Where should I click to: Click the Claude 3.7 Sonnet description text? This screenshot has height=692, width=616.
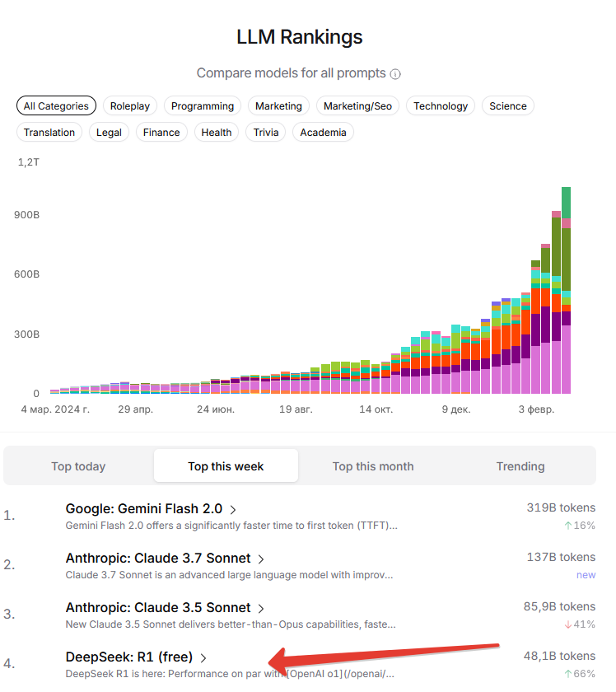tap(230, 575)
